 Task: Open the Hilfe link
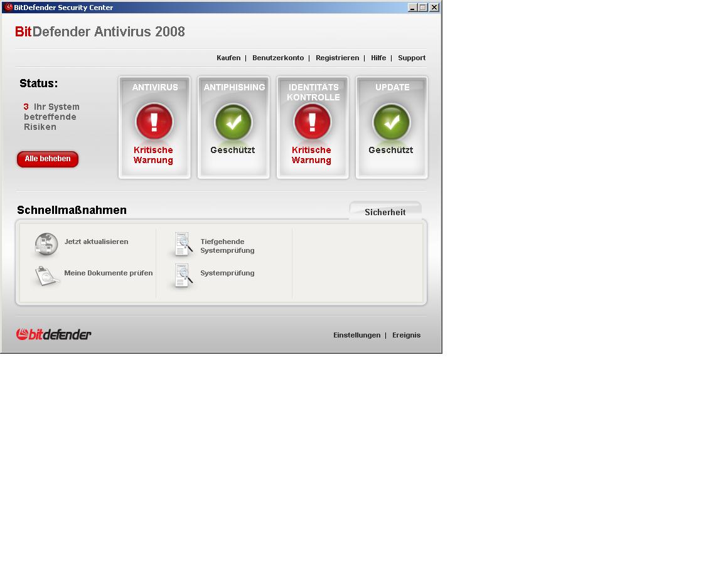click(378, 58)
